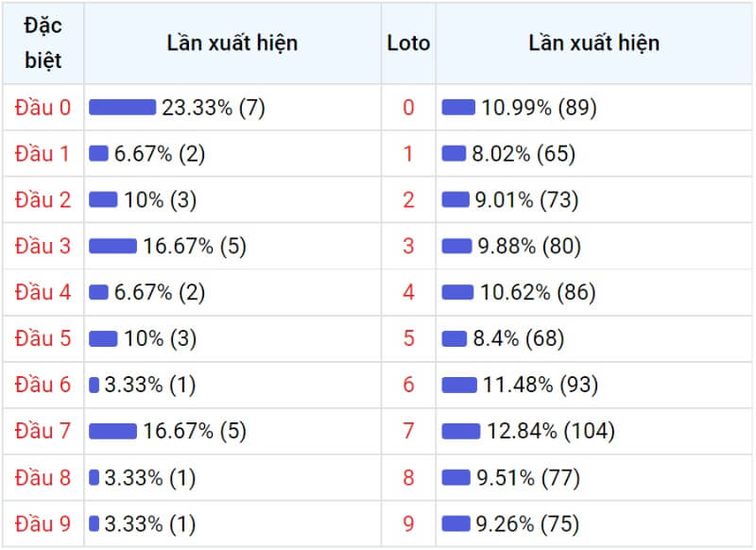Click the Loto column header
The image size is (756, 550).
click(x=408, y=43)
